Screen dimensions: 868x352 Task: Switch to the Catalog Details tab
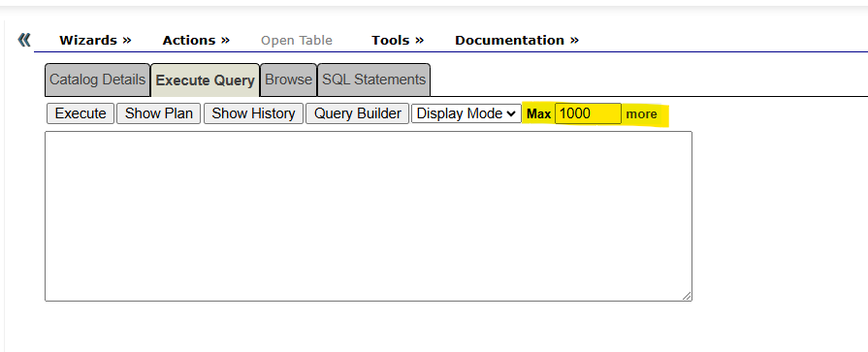[97, 80]
